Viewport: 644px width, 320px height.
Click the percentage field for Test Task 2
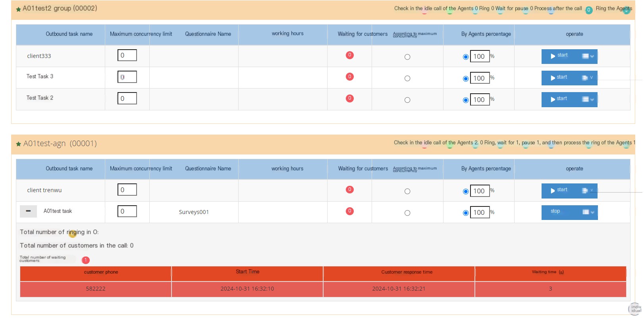point(480,100)
